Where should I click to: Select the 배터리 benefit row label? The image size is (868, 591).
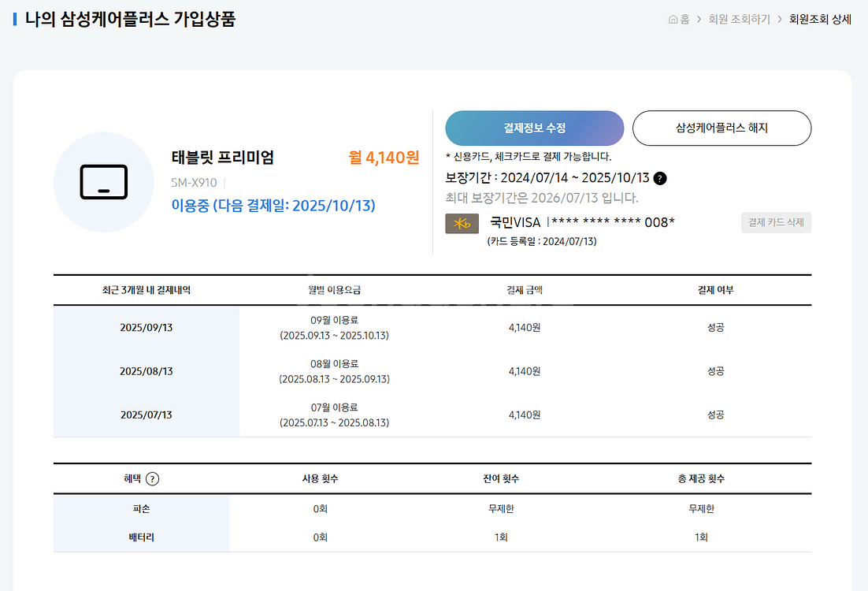(x=141, y=537)
